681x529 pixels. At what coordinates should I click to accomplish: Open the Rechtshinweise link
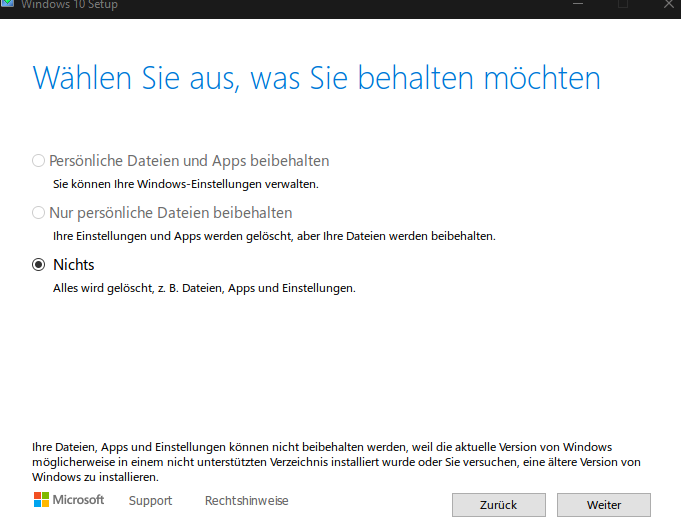[246, 500]
